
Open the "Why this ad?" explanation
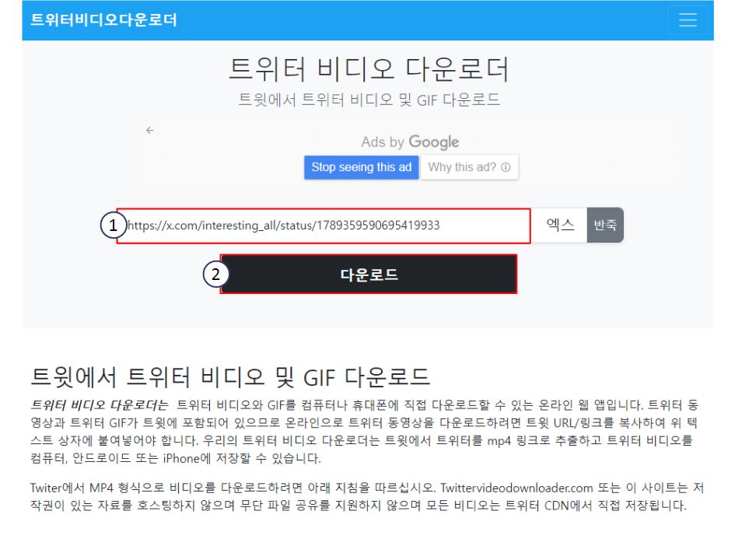pos(464,166)
